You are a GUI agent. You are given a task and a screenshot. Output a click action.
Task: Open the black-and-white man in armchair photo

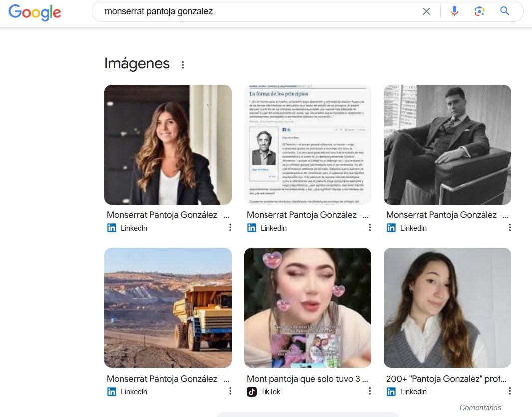447,145
